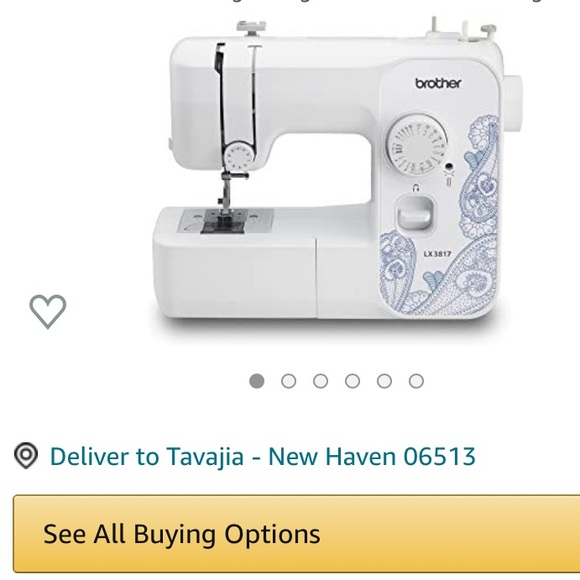The image size is (580, 580).
Task: Click See All Buying Options button
Action: [x=296, y=534]
